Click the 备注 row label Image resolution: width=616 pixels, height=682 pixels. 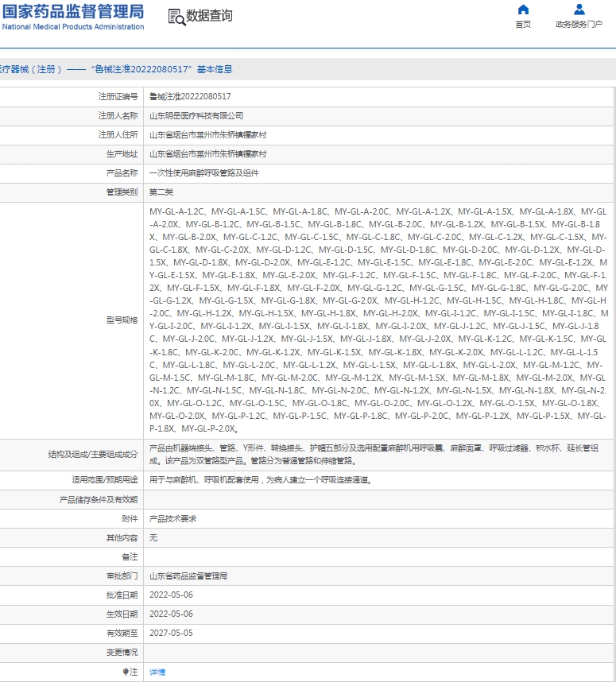coord(130,556)
